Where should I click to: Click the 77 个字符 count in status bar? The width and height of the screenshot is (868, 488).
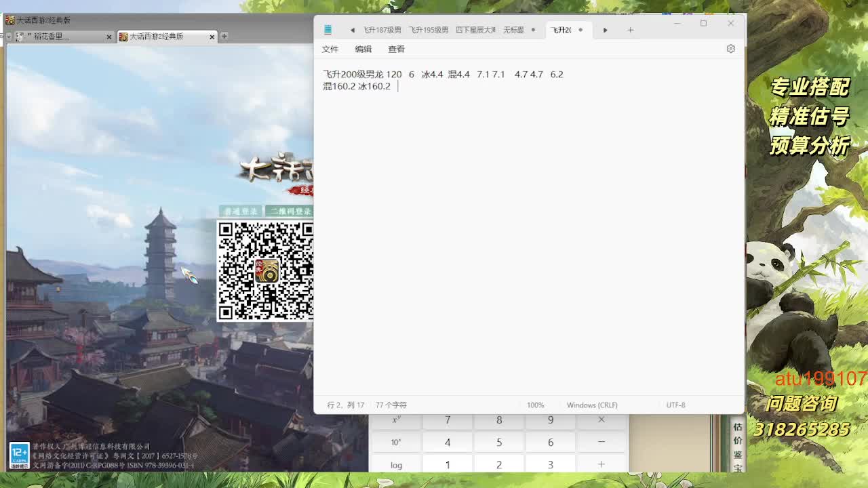tap(391, 405)
